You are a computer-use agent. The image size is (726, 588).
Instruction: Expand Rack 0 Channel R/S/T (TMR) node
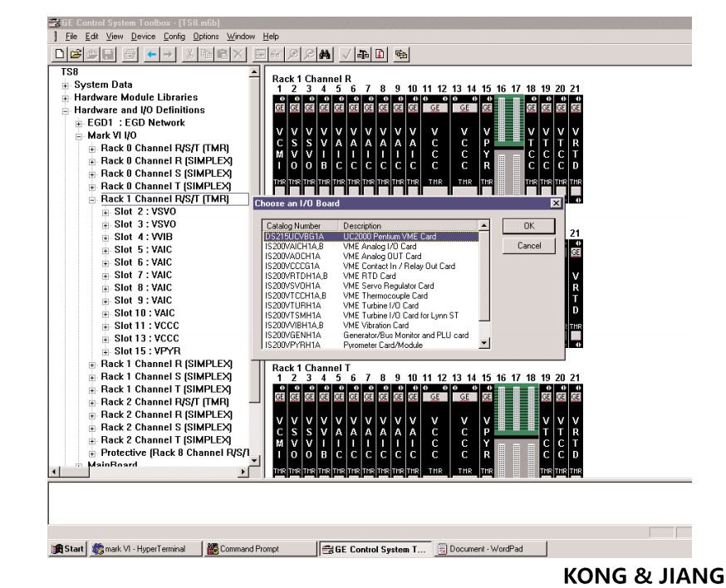click(92, 149)
